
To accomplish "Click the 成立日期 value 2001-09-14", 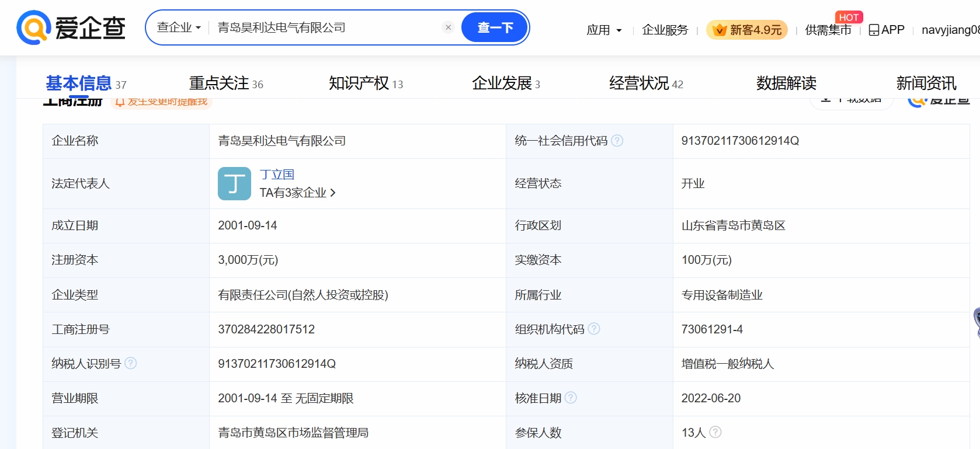I will click(248, 225).
